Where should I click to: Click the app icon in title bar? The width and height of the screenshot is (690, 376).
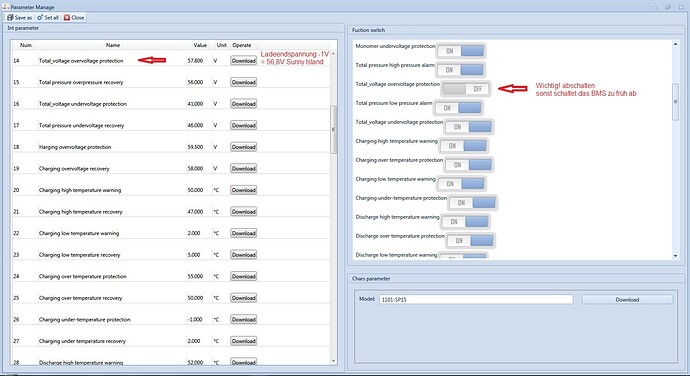coord(5,7)
